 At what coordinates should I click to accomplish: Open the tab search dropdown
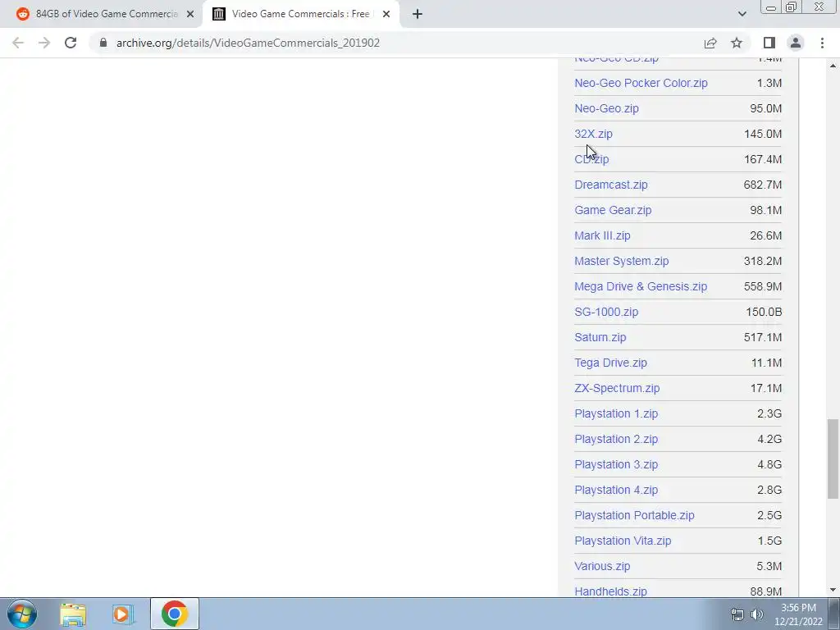(x=742, y=14)
